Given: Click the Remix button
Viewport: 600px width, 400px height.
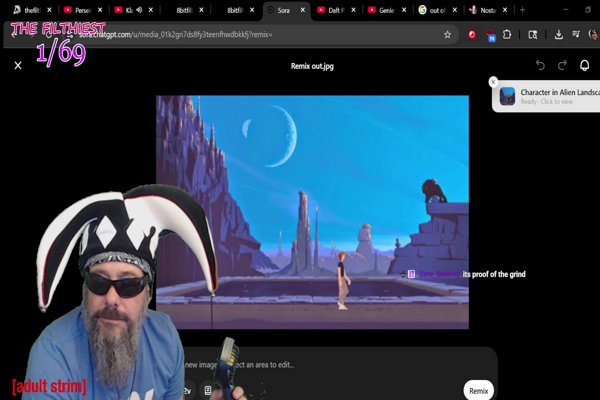Looking at the screenshot, I should click(x=478, y=391).
